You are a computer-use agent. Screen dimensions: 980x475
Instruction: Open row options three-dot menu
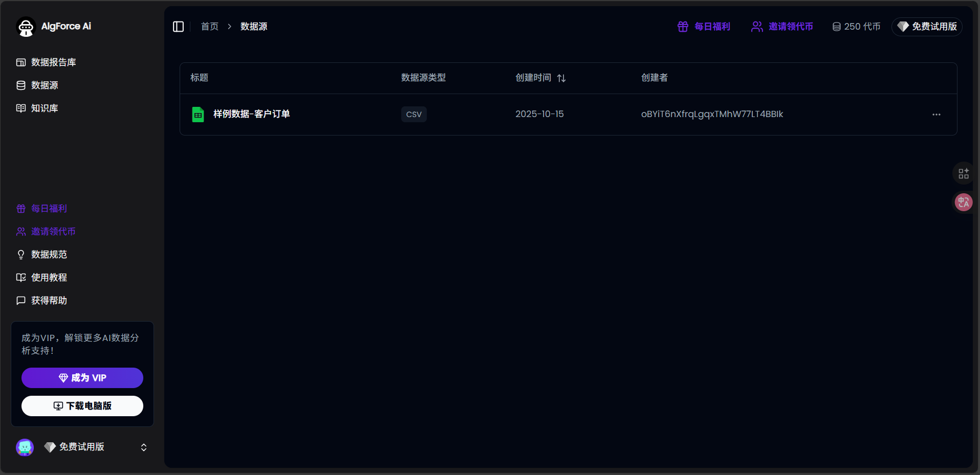(x=937, y=115)
